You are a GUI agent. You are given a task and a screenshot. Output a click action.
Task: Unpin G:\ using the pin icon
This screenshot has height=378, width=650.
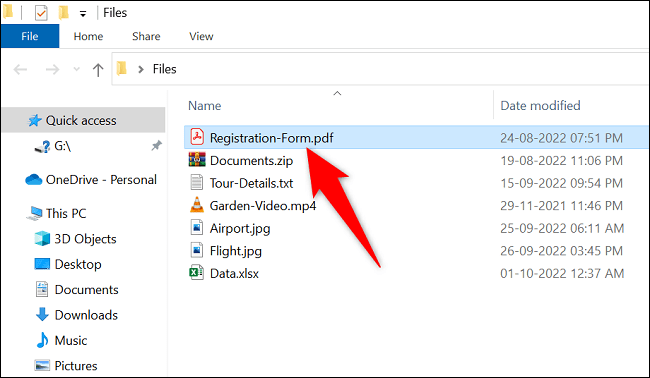(x=156, y=146)
